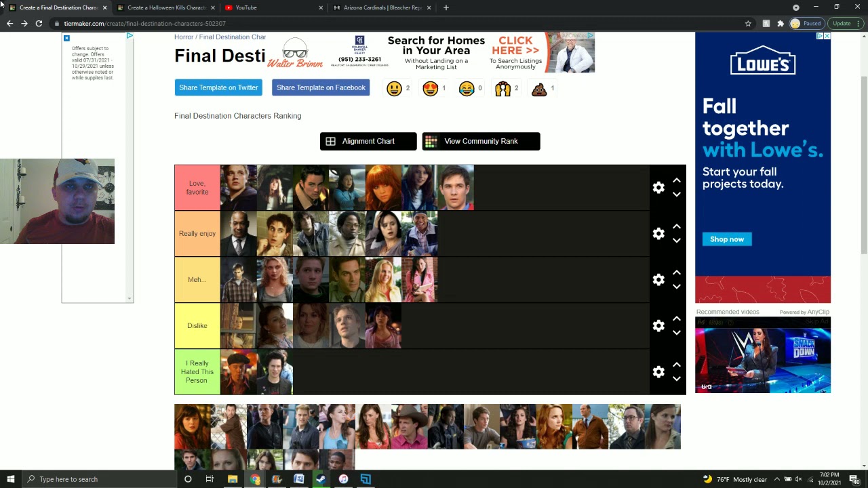
Task: Select the Create a Final Destination tab
Action: (x=58, y=7)
